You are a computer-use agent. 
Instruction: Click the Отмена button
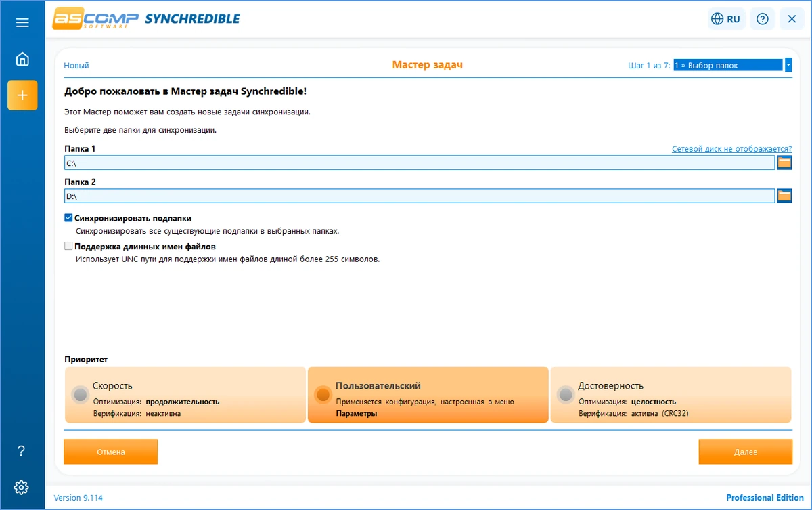point(111,452)
